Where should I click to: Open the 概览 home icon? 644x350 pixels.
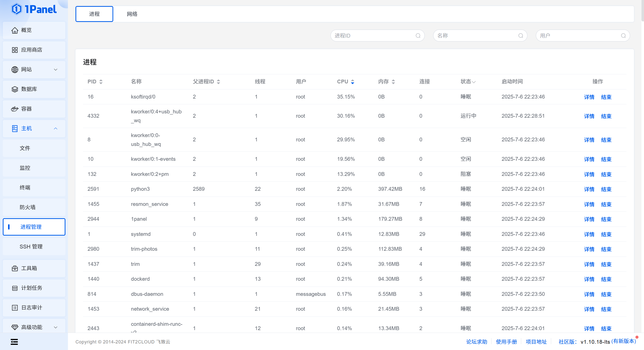point(15,30)
